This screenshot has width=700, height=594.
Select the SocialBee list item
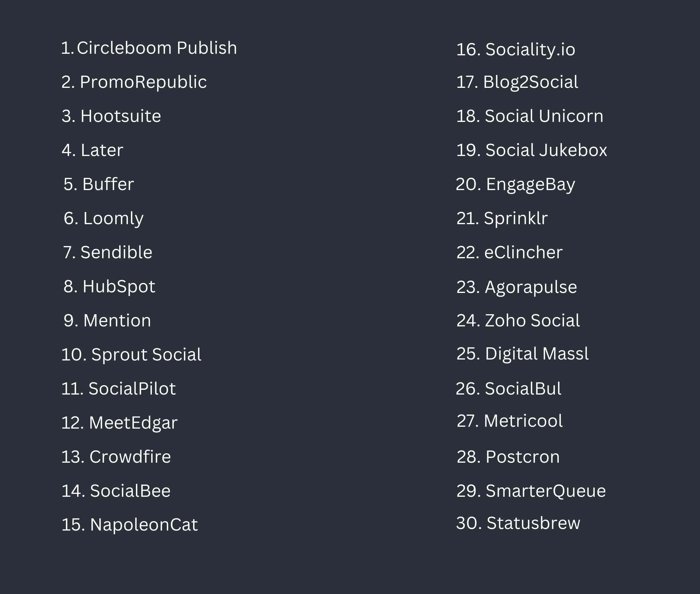pyautogui.click(x=116, y=491)
